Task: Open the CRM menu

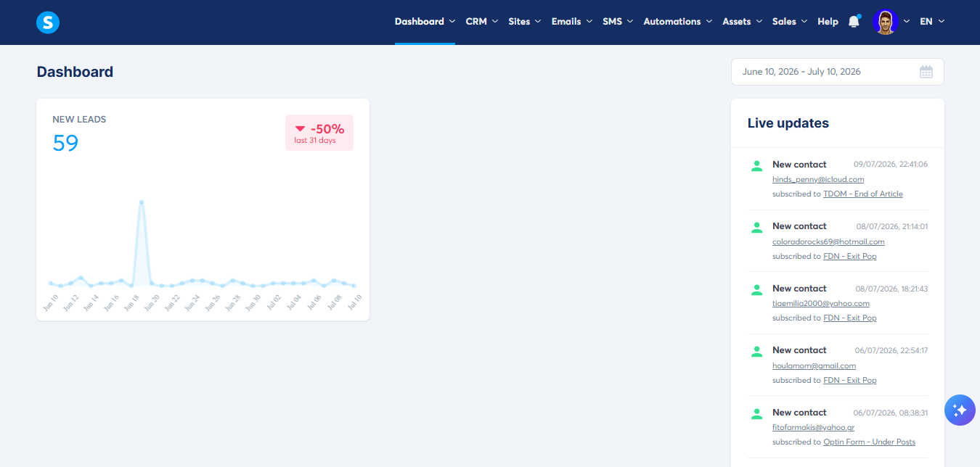Action: tap(476, 22)
